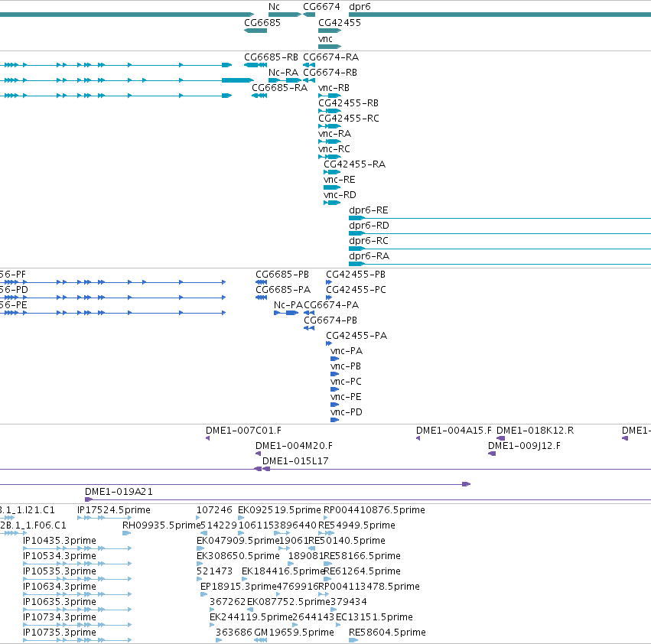This screenshot has width=651, height=644.
Task: Select EST IP10435.3prime
Action: click(60, 541)
